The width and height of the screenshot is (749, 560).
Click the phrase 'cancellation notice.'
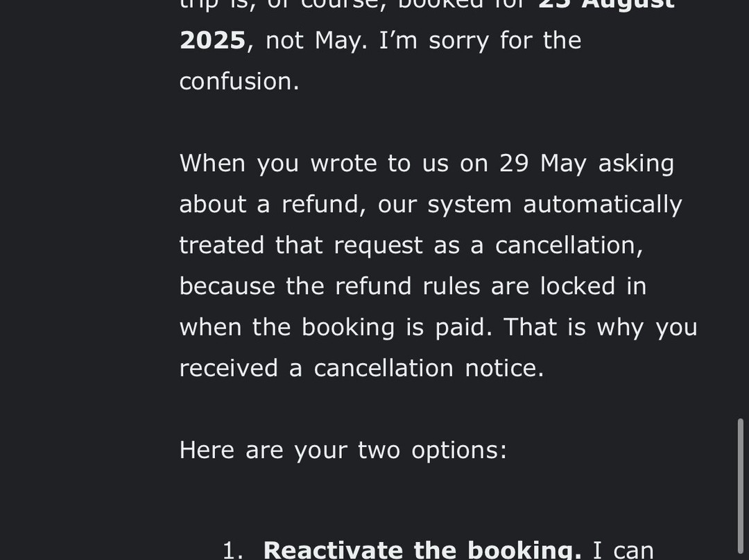(429, 369)
